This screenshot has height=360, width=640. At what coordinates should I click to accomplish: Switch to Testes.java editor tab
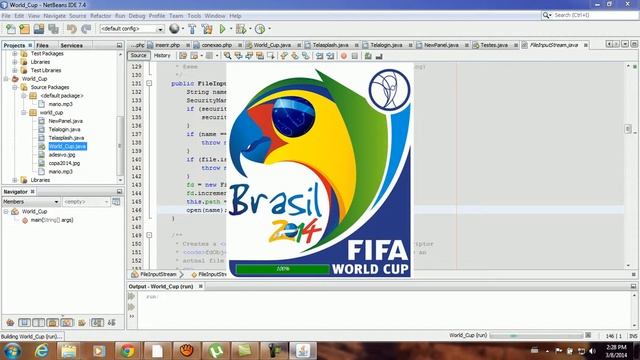pos(494,45)
